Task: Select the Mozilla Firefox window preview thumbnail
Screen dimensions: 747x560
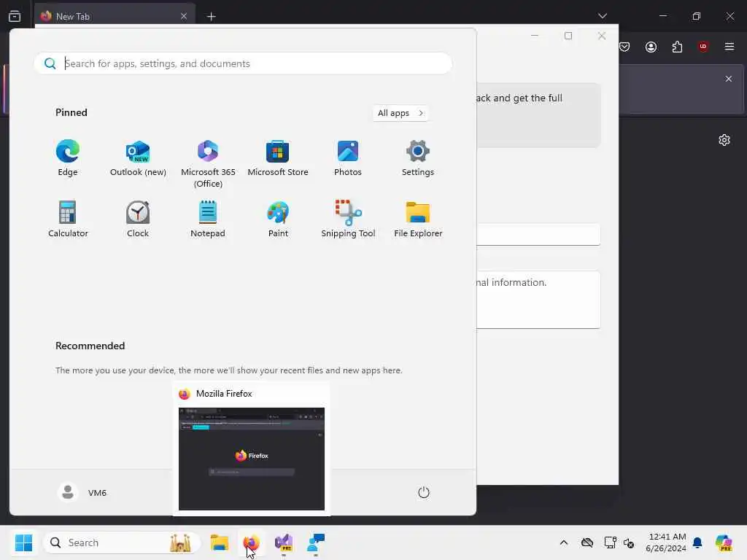Action: 252,459
